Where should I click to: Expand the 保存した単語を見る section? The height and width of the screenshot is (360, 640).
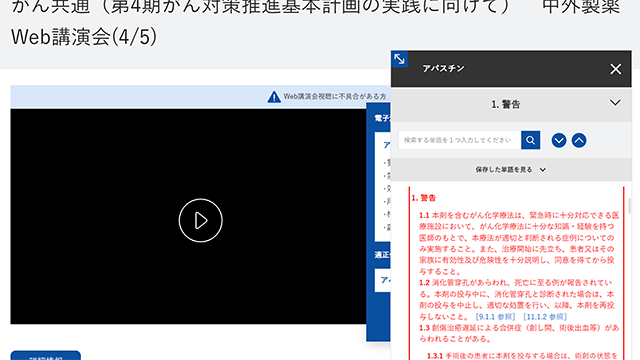(511, 170)
